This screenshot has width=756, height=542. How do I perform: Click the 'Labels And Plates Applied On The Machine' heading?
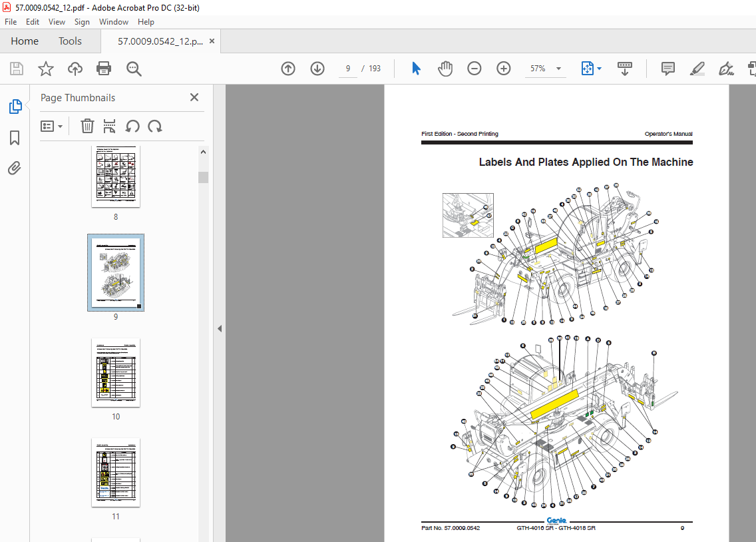coord(586,162)
